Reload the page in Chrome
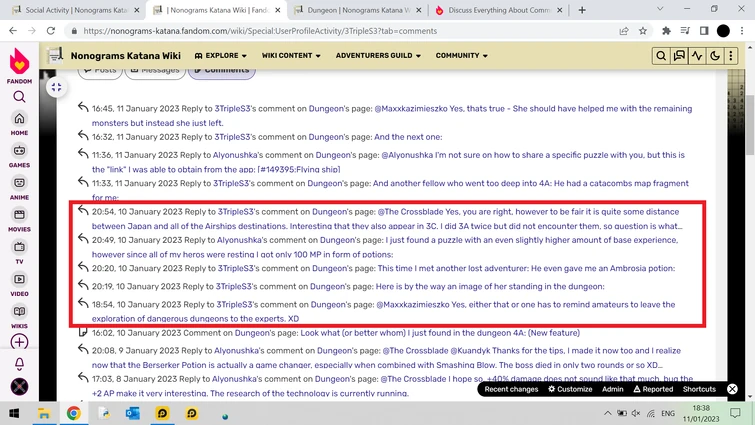755x425 pixels. 51,31
